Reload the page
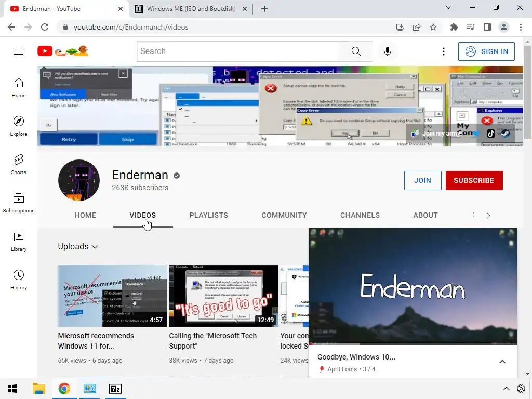This screenshot has width=532, height=399. 45,27
